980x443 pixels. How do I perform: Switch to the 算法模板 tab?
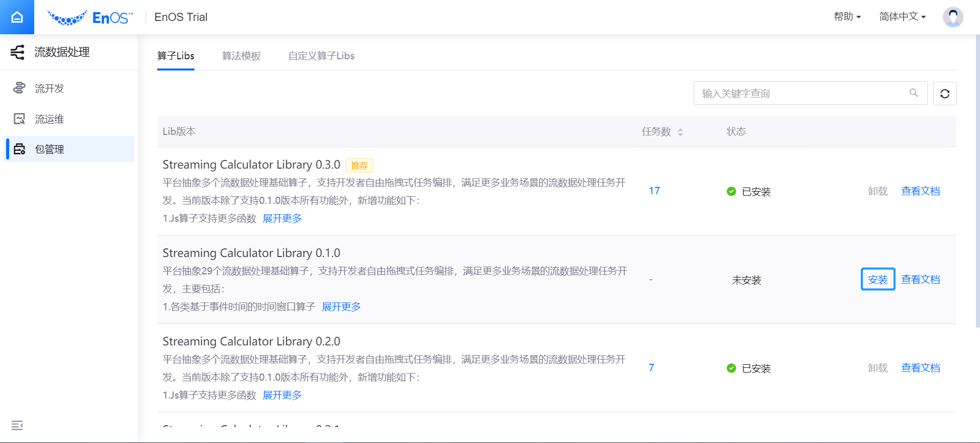[241, 56]
